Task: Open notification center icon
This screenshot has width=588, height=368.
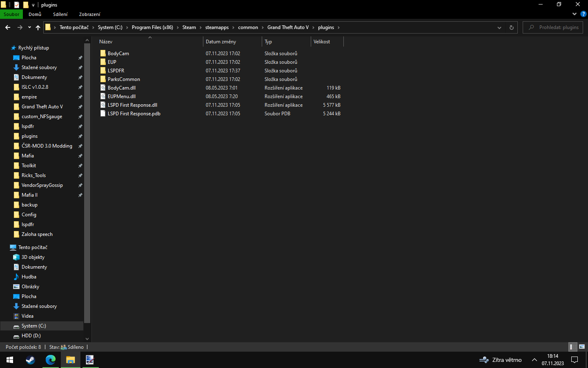Action: [575, 360]
